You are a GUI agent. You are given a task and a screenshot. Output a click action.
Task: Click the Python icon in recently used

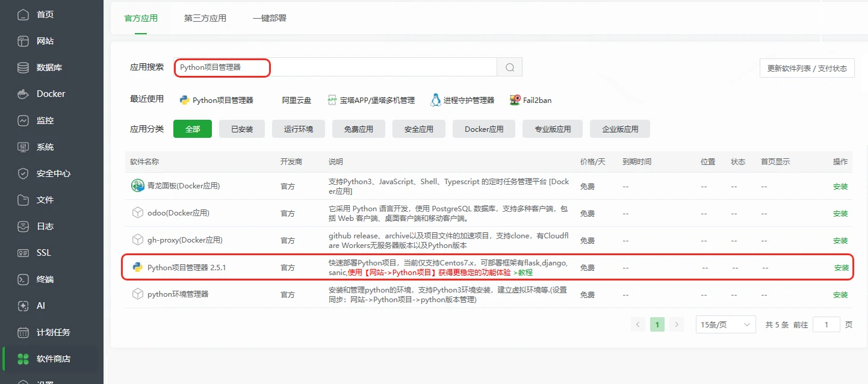tap(185, 100)
